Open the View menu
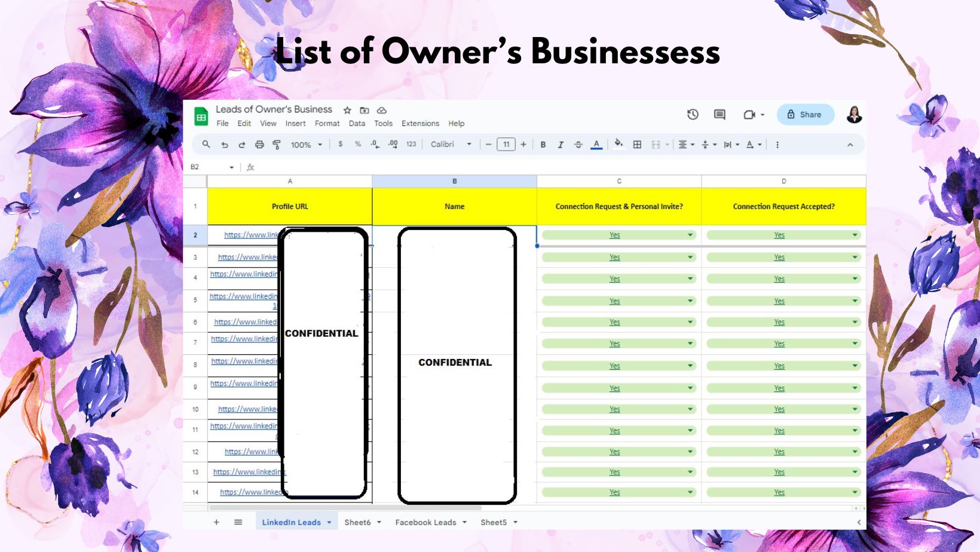Screen dimensions: 980x552 click(268, 124)
